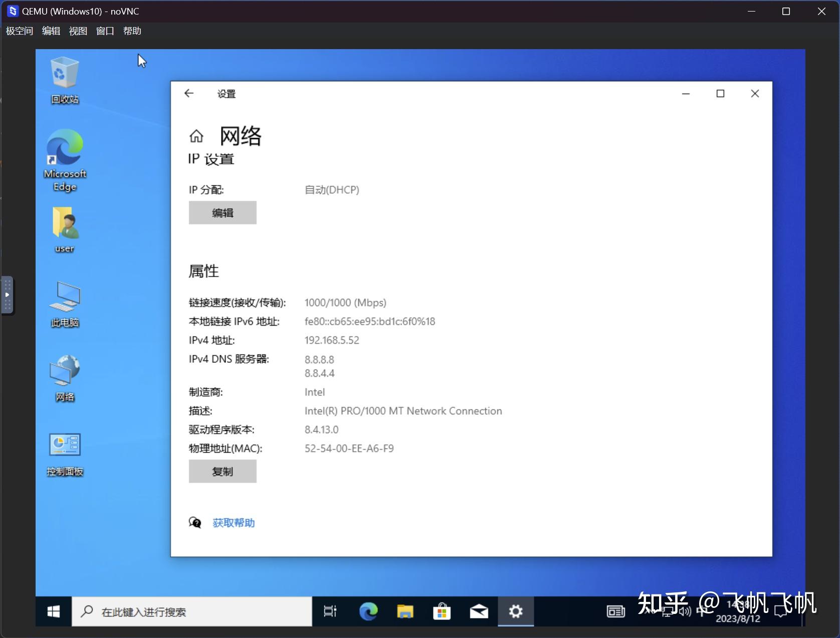Open Microsoft Store from the taskbar
Screen dimensions: 840x638
(x=442, y=611)
